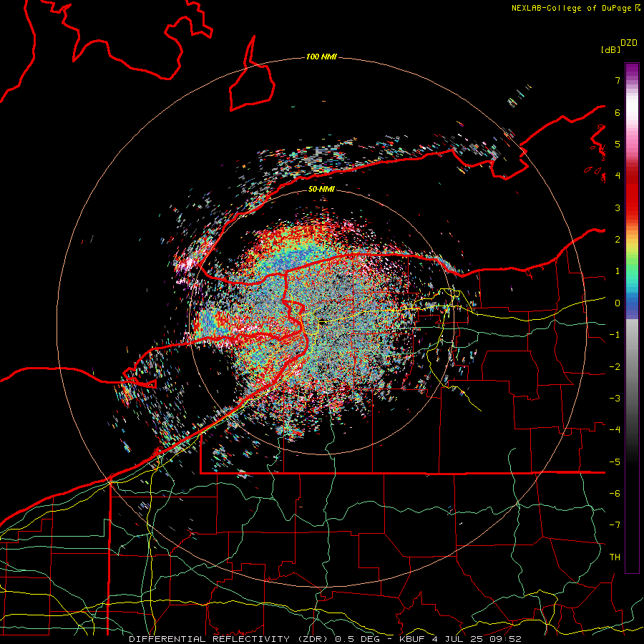Click the legend value -1
This screenshot has width=644, height=644.
[615, 335]
